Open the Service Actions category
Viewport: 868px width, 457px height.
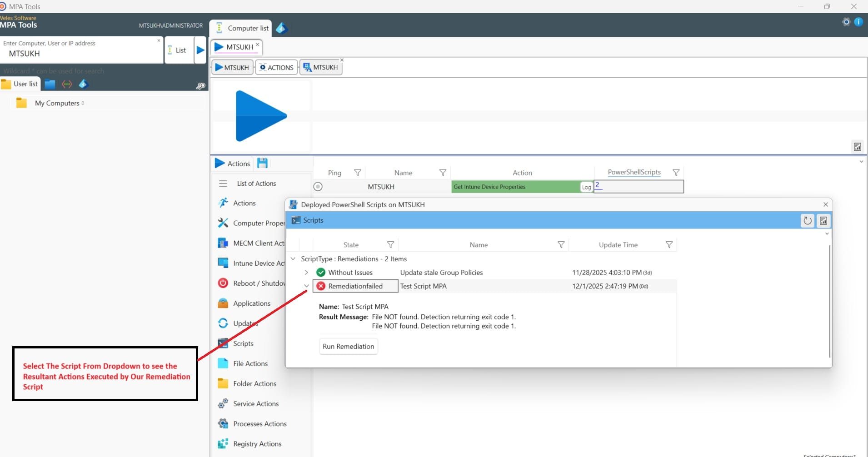pos(249,403)
